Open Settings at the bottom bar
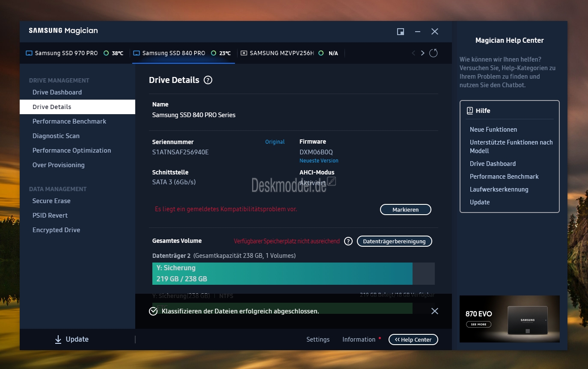The height and width of the screenshot is (369, 588). click(x=318, y=339)
